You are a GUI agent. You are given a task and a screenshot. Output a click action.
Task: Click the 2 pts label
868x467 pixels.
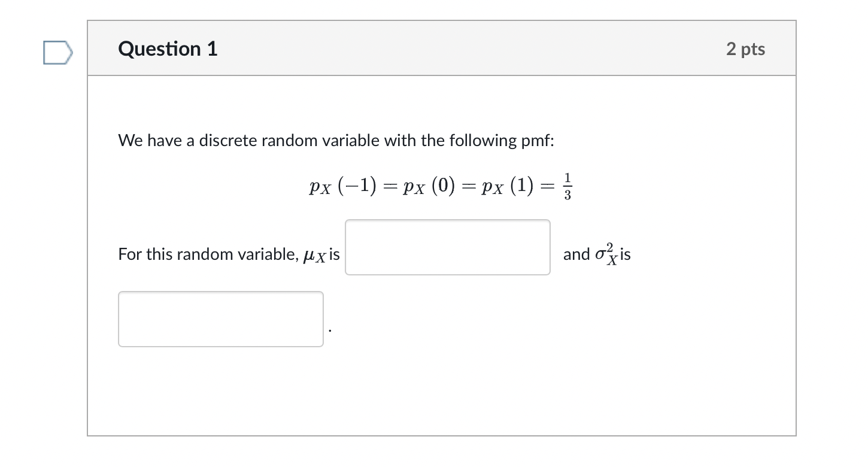pyautogui.click(x=745, y=49)
